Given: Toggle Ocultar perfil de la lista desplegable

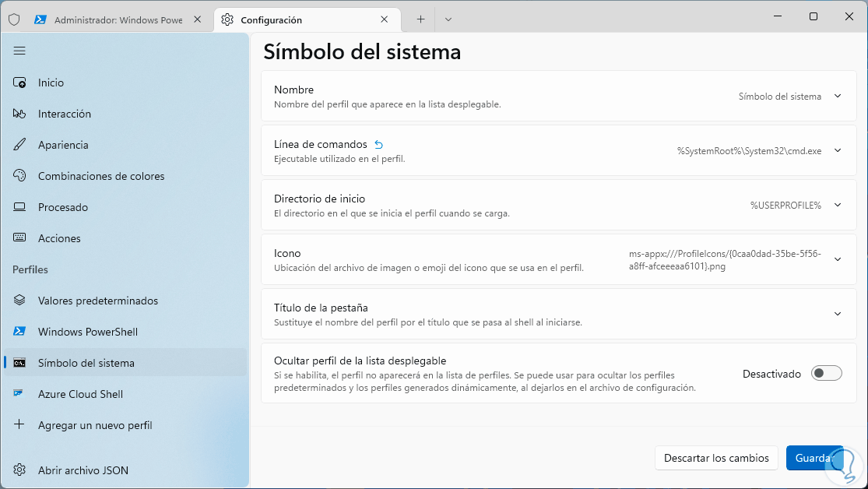Looking at the screenshot, I should click(826, 374).
